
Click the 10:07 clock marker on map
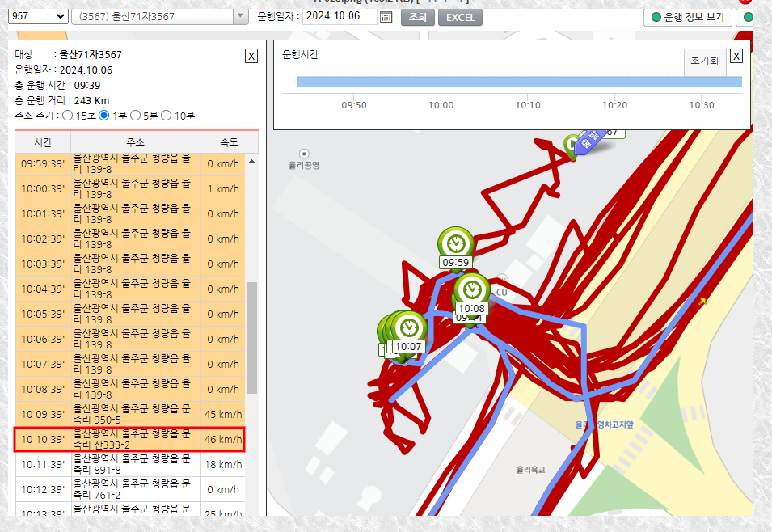pyautogui.click(x=409, y=327)
